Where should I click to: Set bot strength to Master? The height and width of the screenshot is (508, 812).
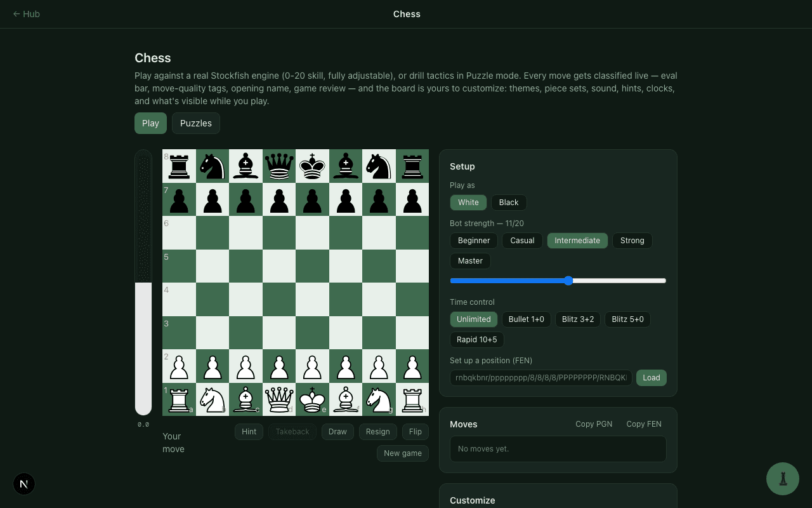[x=470, y=261]
